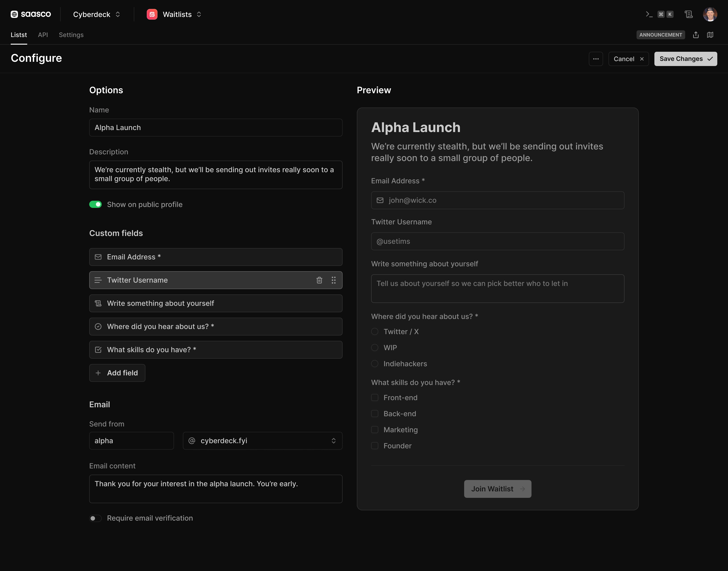Open the cyberdeck.fyi domain dropdown
The image size is (728, 571).
[x=262, y=441]
